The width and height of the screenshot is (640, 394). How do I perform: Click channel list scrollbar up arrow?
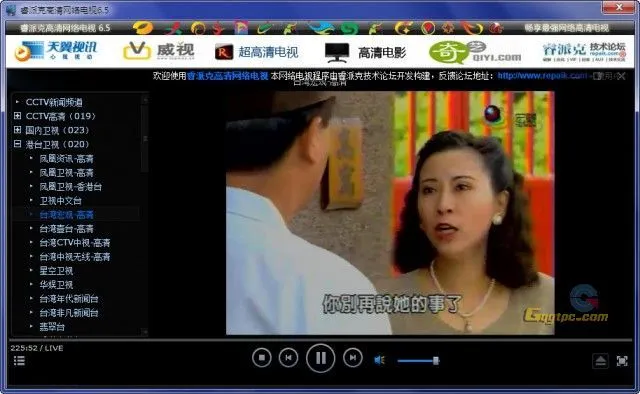tap(144, 99)
